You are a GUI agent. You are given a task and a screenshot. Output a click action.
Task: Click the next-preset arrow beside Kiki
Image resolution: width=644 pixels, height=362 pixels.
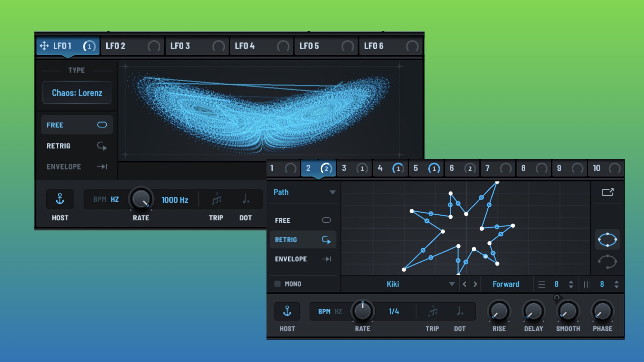[476, 284]
